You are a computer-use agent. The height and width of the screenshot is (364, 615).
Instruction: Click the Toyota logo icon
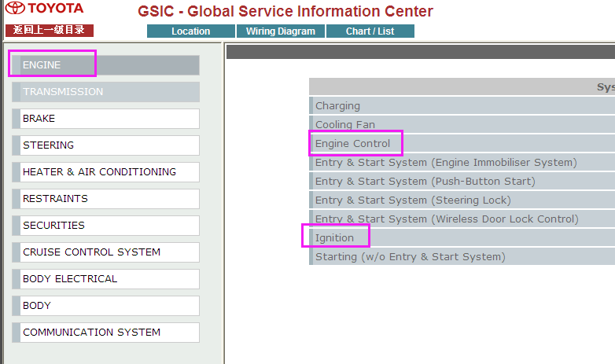(x=15, y=9)
